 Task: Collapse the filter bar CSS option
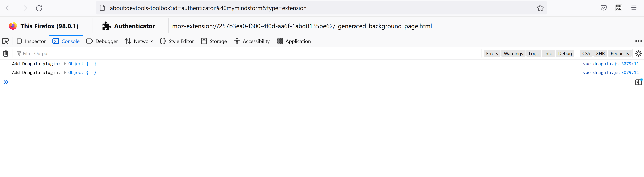click(586, 53)
